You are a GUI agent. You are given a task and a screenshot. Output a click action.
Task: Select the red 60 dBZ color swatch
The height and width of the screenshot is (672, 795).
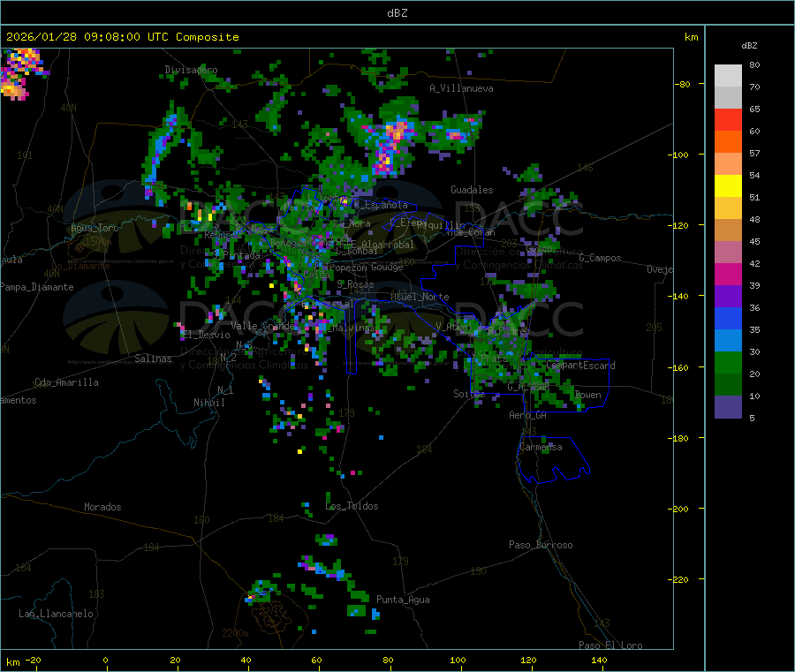[728, 120]
